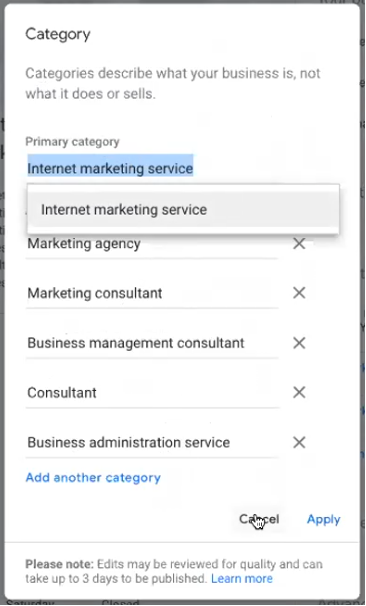Edit the Marketing consultant category field
The width and height of the screenshot is (366, 606).
[152, 293]
